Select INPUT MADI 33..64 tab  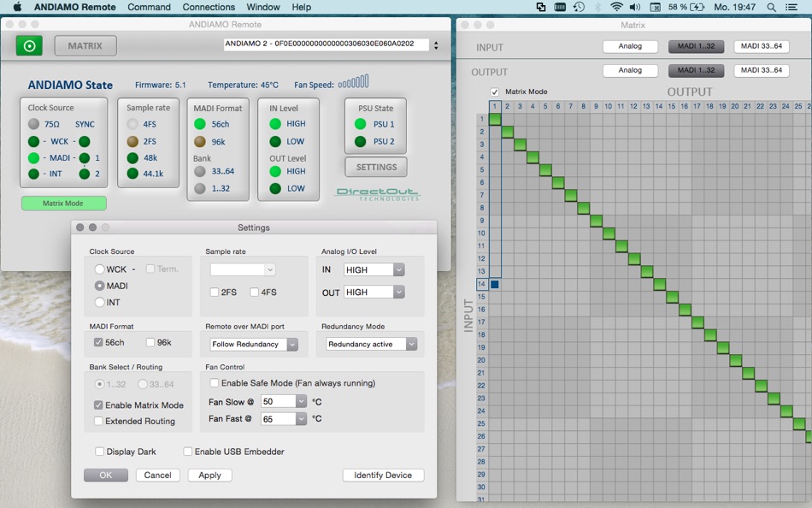pos(762,46)
